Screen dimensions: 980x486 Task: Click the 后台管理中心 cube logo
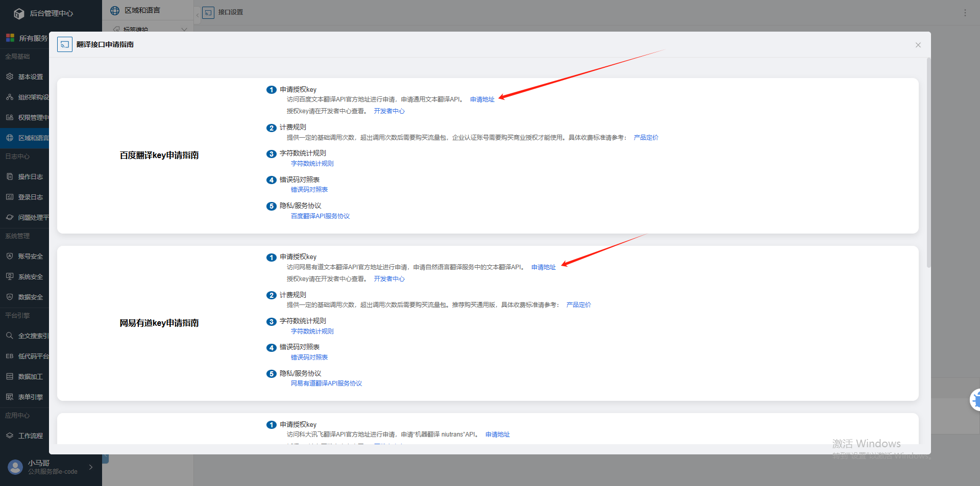tap(19, 14)
